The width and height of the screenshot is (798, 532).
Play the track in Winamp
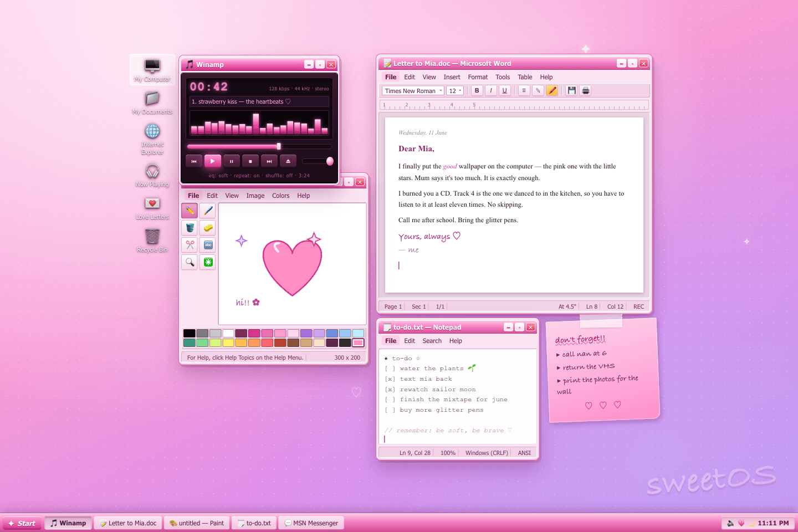213,161
